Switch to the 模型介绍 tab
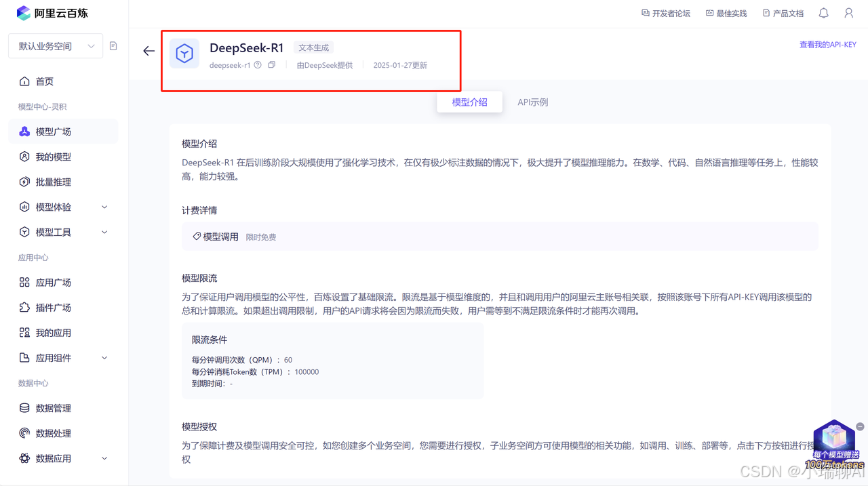This screenshot has width=868, height=486. [x=470, y=102]
